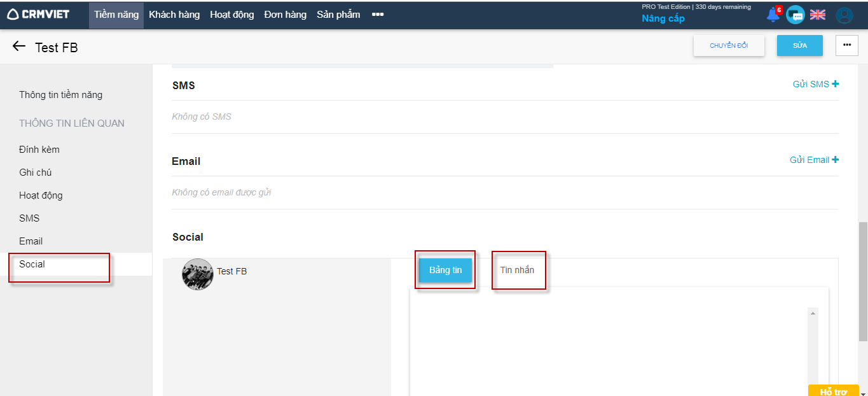
Task: Go to the Khách hàng menu
Action: click(x=174, y=15)
